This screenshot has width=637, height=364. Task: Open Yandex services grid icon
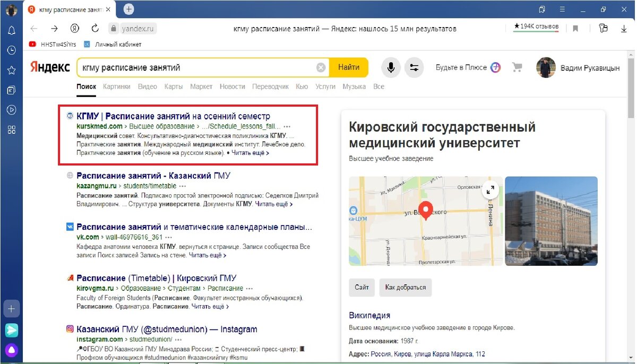[12, 129]
